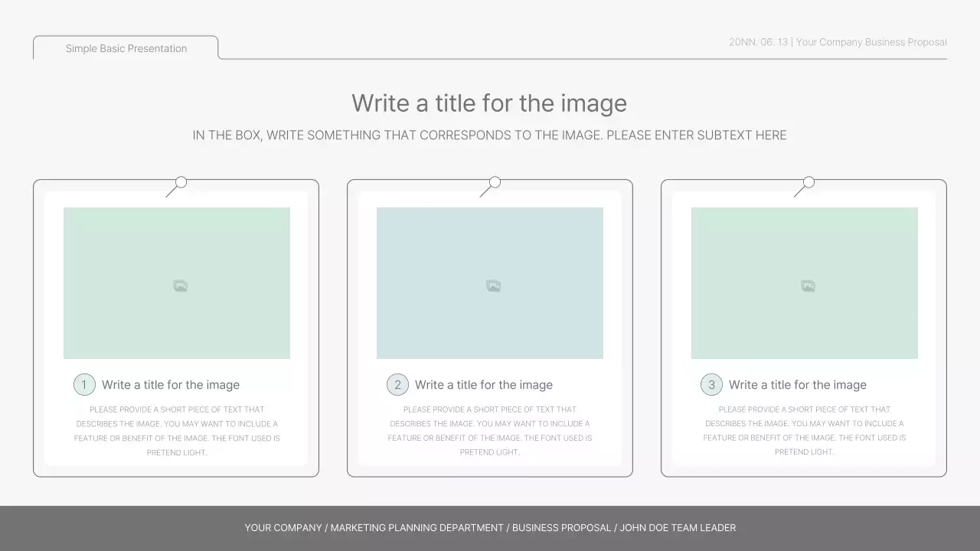This screenshot has width=980, height=551.
Task: Expand the first card's description text
Action: (176, 430)
